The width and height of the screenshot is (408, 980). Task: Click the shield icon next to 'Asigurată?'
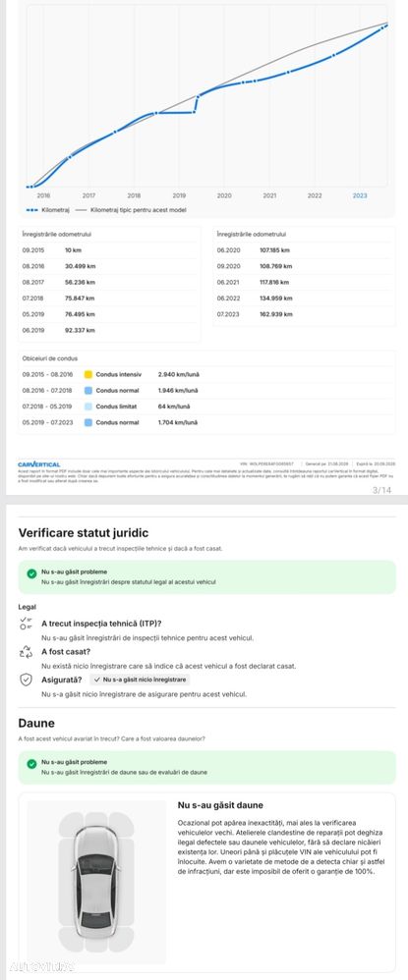point(27,680)
